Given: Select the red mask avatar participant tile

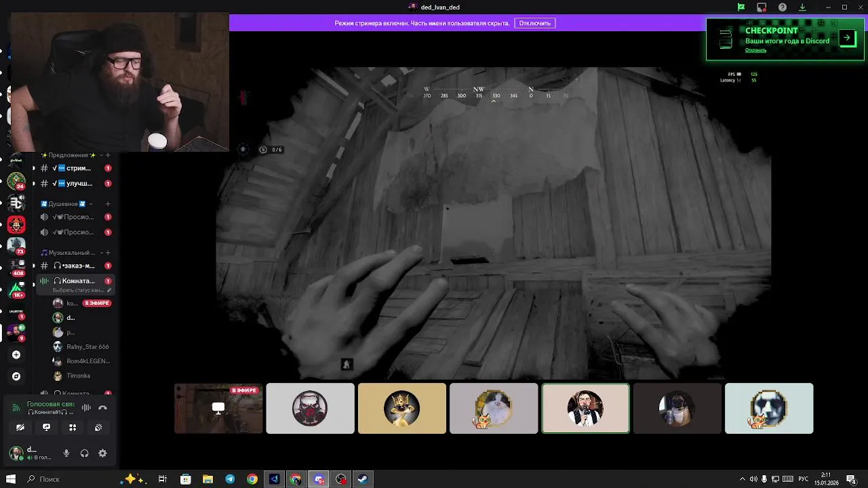Looking at the screenshot, I should (x=310, y=408).
